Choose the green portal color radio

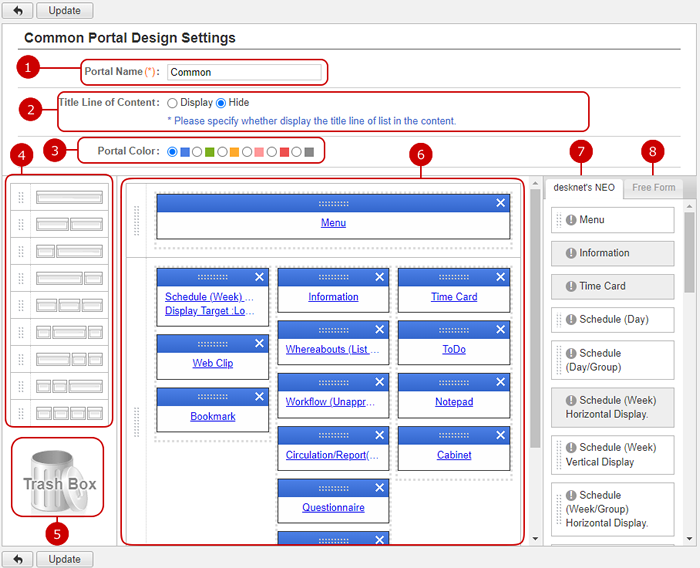tap(197, 152)
